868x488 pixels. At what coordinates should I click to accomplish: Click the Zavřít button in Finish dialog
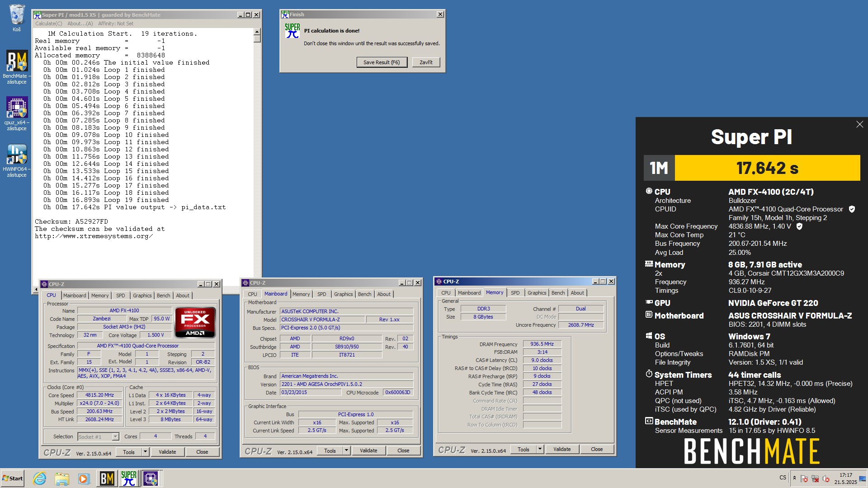pos(426,62)
